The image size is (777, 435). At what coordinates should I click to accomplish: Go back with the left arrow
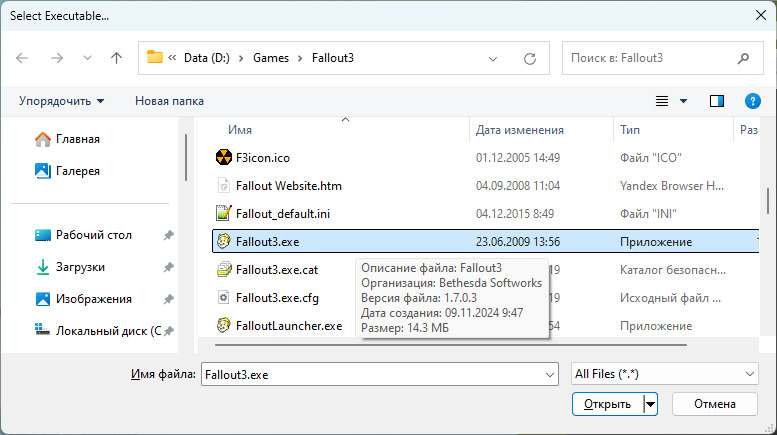pyautogui.click(x=23, y=58)
